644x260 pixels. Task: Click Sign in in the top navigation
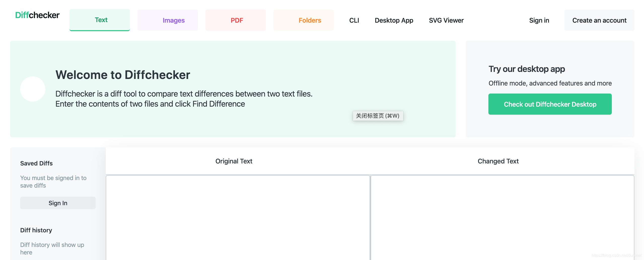point(539,20)
